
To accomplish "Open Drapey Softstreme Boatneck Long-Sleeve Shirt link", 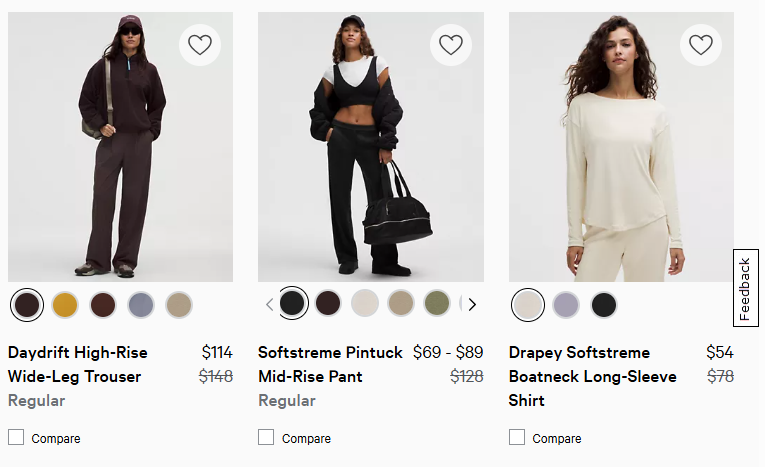I will pos(592,376).
